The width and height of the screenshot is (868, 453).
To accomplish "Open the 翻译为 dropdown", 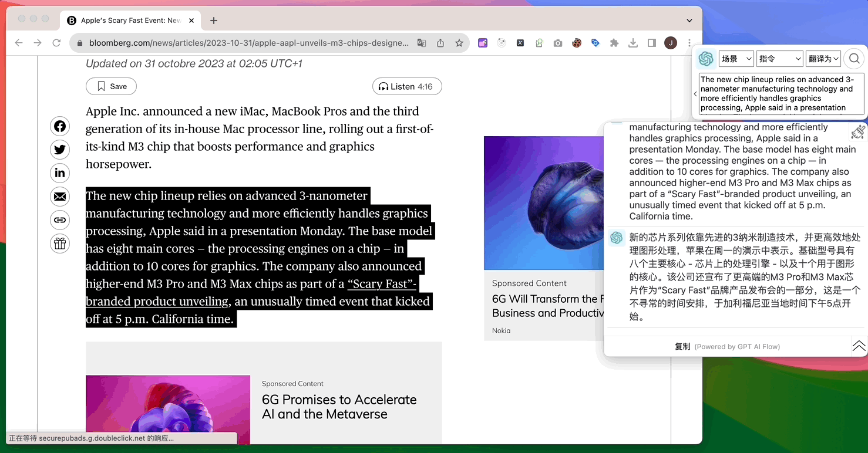I will tap(823, 59).
